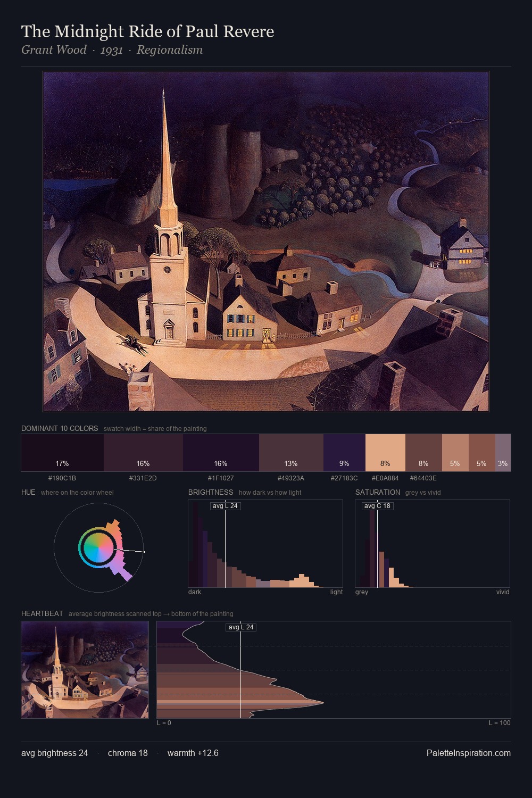Click the small painting thumbnail in Heartbeat section

click(x=85, y=670)
